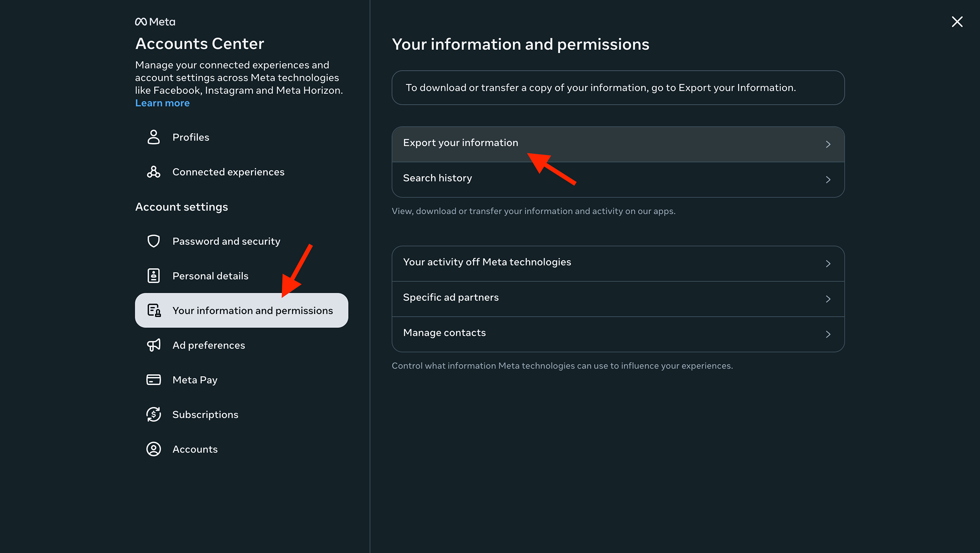Viewport: 980px width, 553px height.
Task: Click the Learn more link
Action: pos(162,103)
